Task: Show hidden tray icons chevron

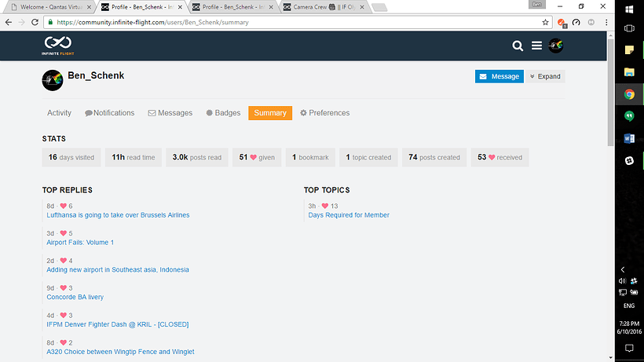Action: click(x=623, y=269)
